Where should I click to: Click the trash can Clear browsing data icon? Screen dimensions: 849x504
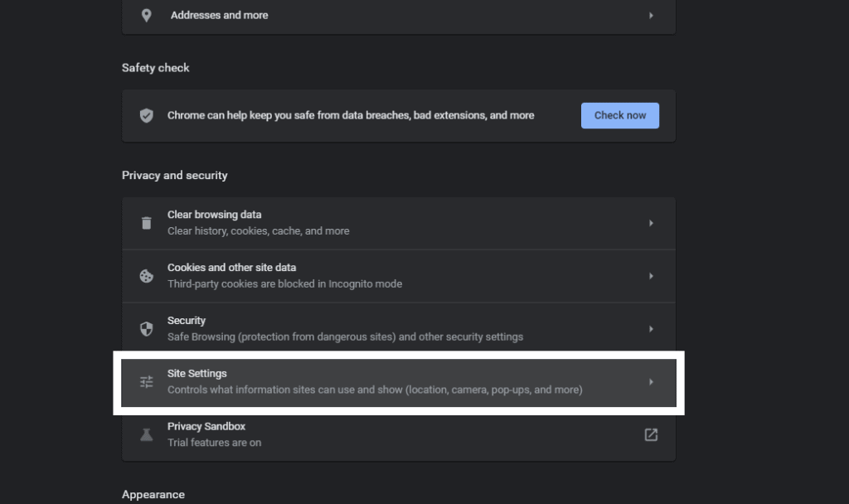click(x=146, y=222)
